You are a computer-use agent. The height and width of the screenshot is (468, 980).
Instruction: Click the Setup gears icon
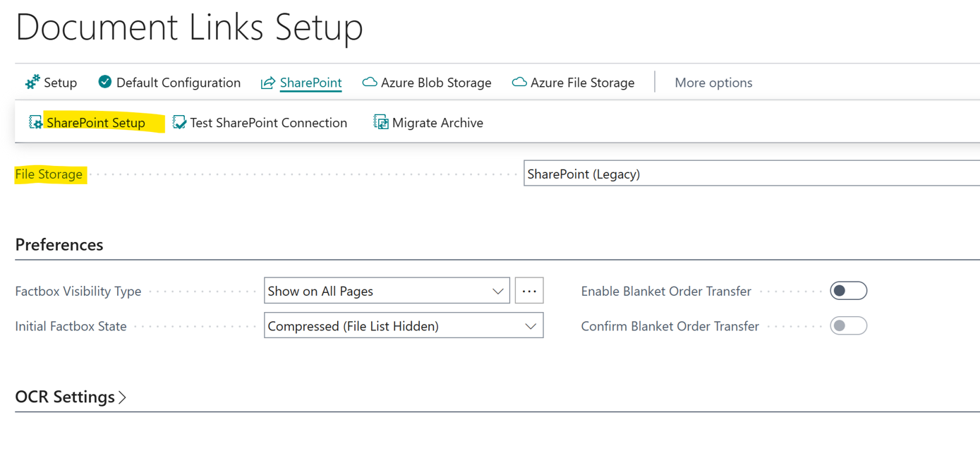(x=32, y=83)
